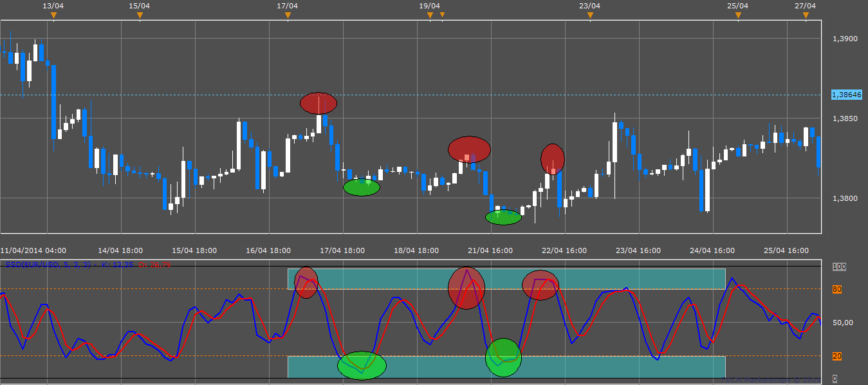The width and height of the screenshot is (868, 385).
Task: Click the K: 12,35 stochastic value
Action: [x=118, y=264]
